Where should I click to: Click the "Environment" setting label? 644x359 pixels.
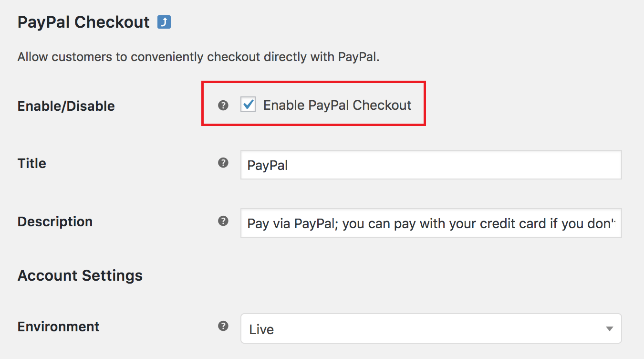[59, 327]
